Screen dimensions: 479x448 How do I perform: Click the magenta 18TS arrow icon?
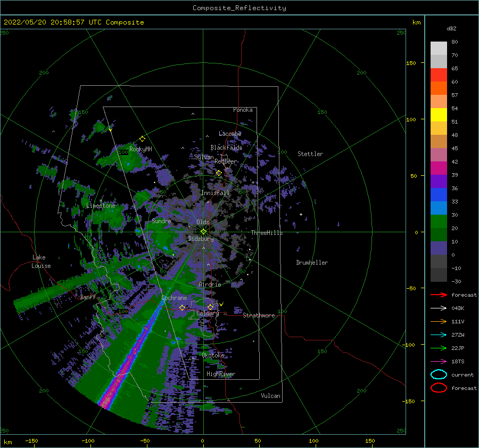tap(439, 362)
